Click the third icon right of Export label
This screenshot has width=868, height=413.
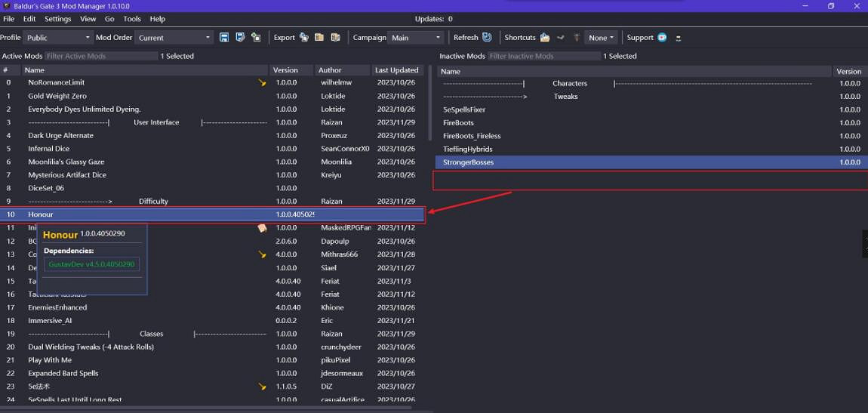pyautogui.click(x=335, y=38)
